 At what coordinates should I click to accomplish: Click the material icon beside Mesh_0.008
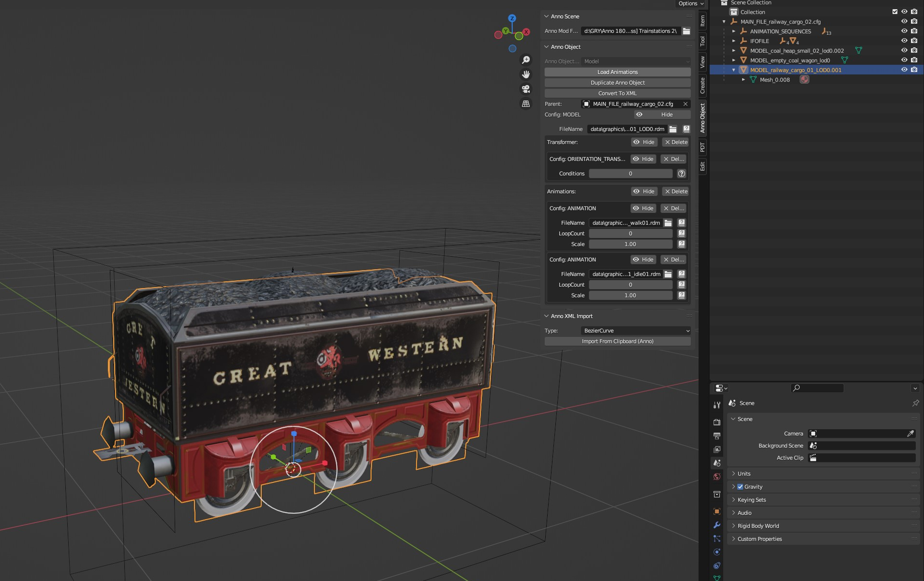point(804,80)
